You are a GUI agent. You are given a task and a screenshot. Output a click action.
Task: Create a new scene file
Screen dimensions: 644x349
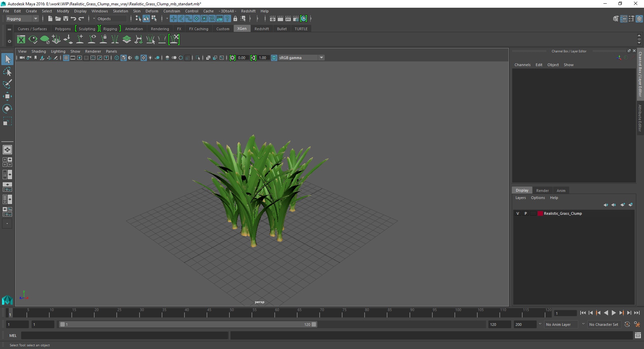pyautogui.click(x=50, y=19)
